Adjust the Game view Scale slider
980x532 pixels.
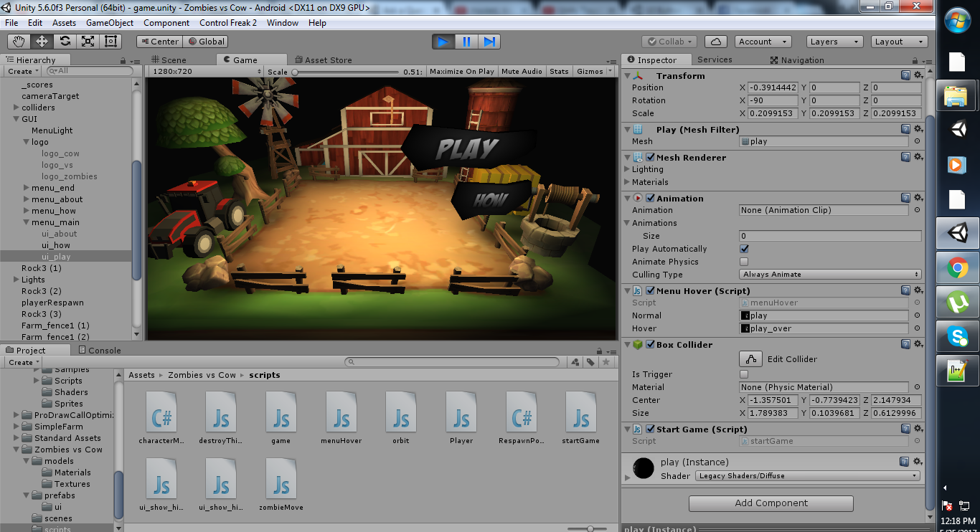(345, 72)
